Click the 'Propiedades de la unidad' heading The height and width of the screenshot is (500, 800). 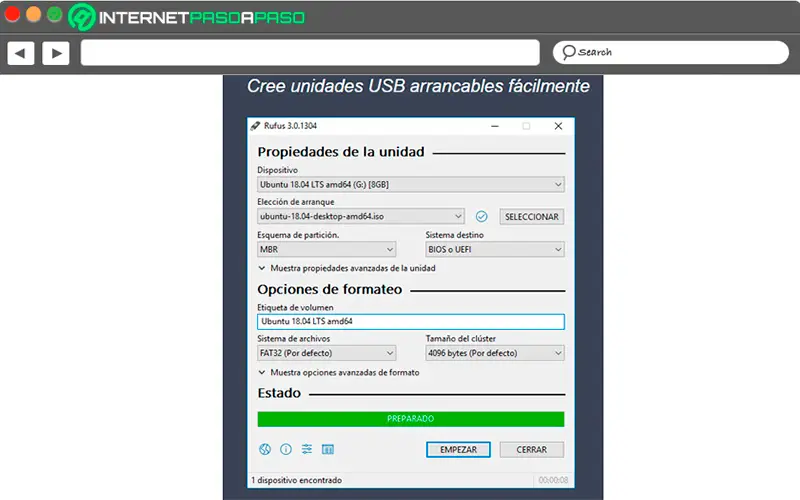click(341, 152)
